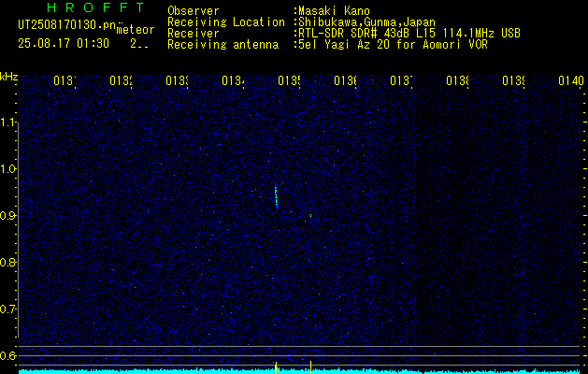Click the kHz axis unit label
Viewport: 588px width, 374px height.
coord(9,77)
